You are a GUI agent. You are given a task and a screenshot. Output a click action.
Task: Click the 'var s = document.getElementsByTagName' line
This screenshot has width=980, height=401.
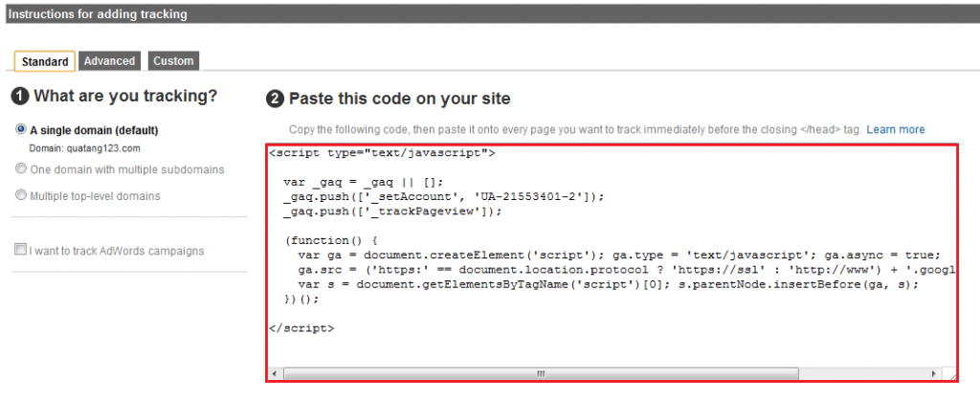(x=608, y=285)
